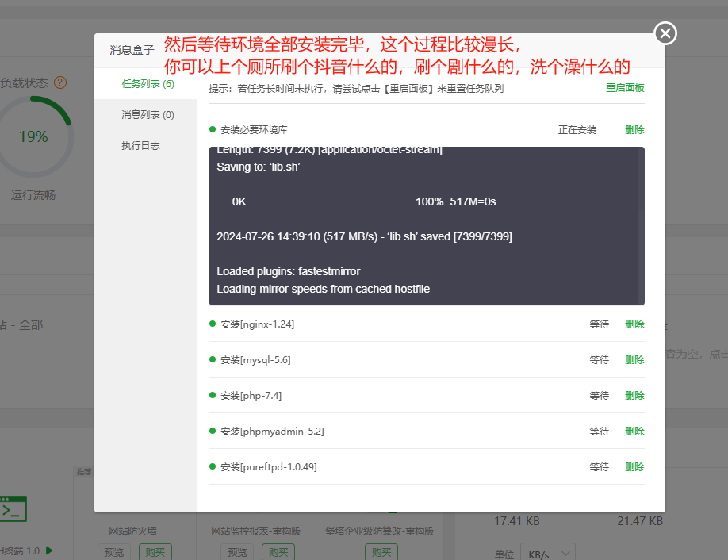Select the 执行日志 tab
The image size is (728, 560).
pyautogui.click(x=140, y=146)
